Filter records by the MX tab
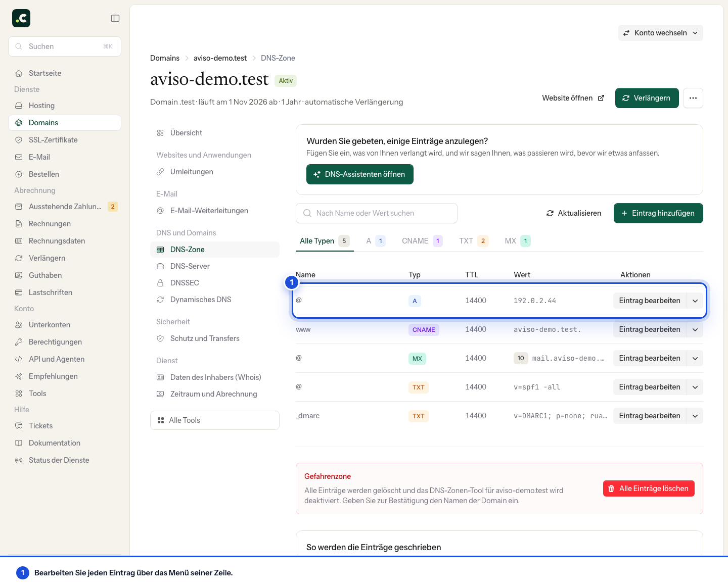 (518, 241)
